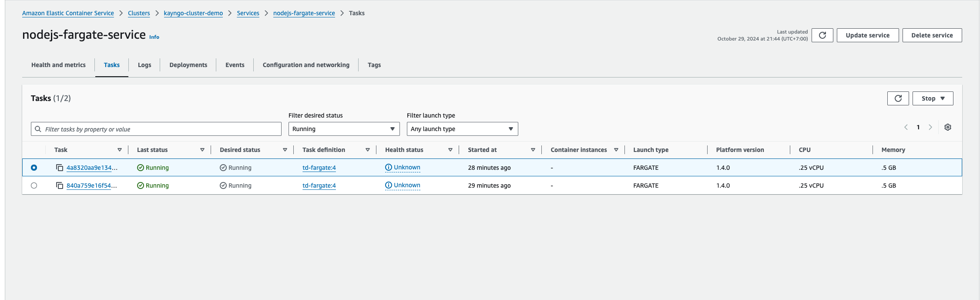Screen dimensions: 980x300
Task: Click the Memory column header
Action: [x=893, y=150]
